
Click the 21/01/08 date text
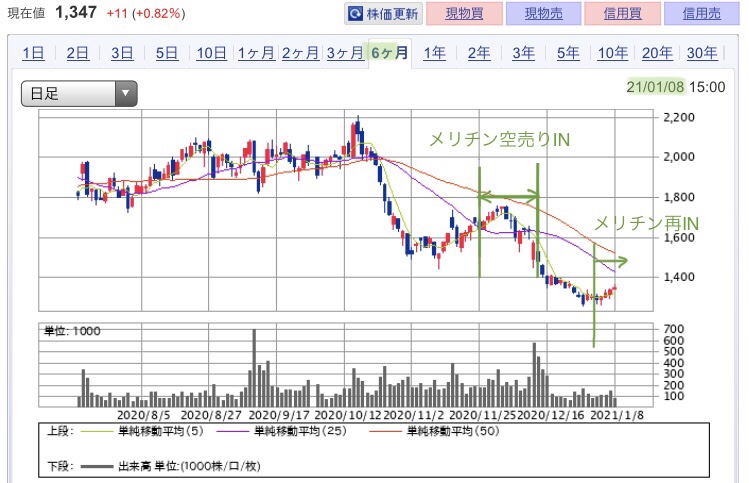coord(655,87)
